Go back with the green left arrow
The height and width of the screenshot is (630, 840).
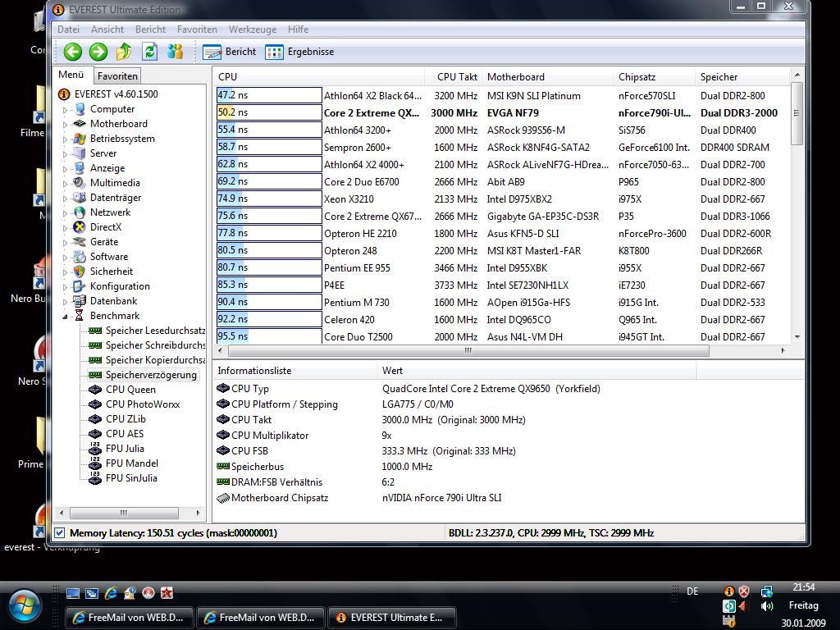[x=73, y=52]
